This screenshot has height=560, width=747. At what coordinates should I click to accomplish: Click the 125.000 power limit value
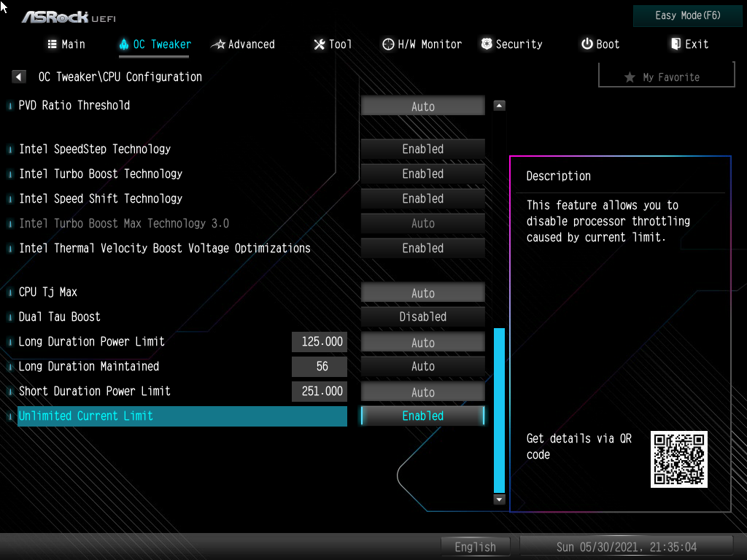320,342
